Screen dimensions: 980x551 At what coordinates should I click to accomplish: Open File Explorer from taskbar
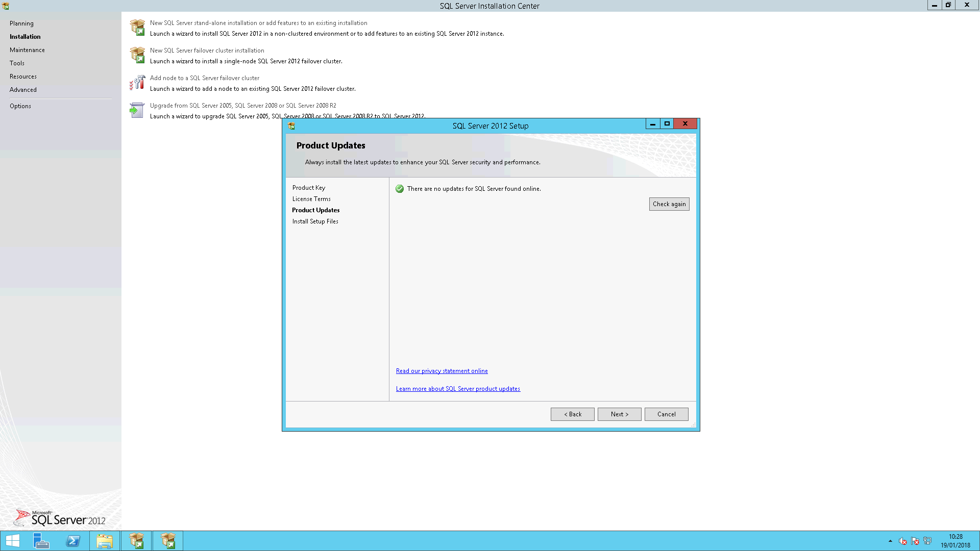105,541
